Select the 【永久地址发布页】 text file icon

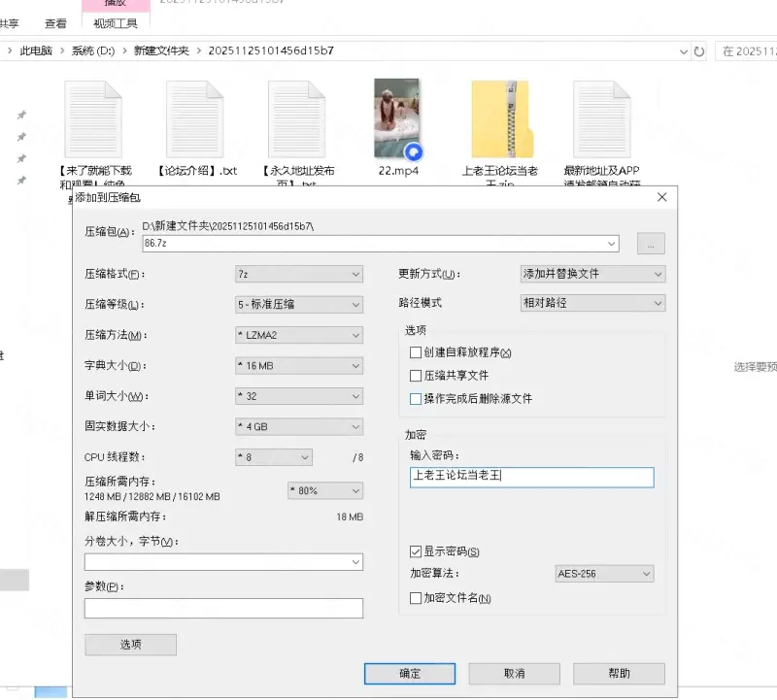click(296, 119)
